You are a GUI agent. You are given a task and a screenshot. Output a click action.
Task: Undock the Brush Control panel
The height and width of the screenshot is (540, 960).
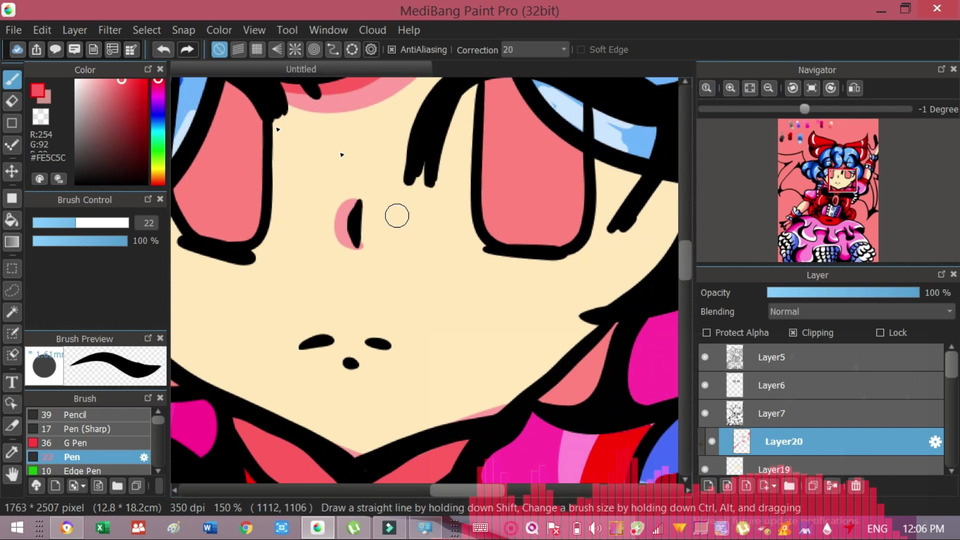pyautogui.click(x=148, y=199)
